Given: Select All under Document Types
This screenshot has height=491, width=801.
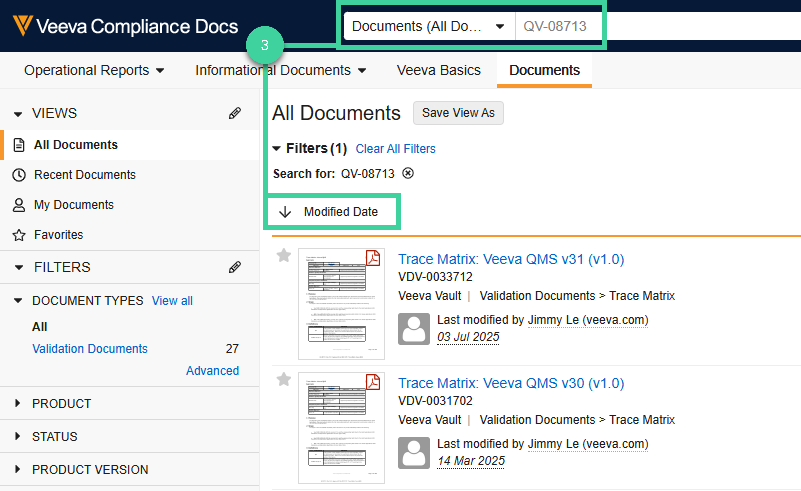Looking at the screenshot, I should click(x=39, y=326).
